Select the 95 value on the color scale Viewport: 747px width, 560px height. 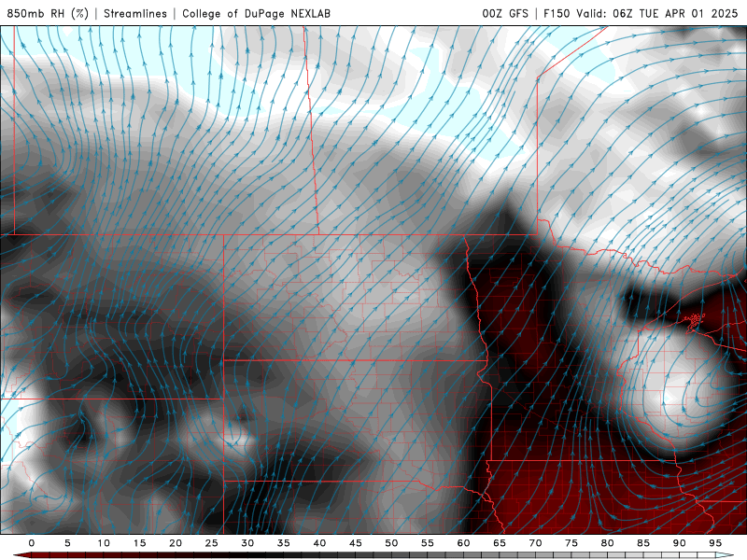(715, 543)
